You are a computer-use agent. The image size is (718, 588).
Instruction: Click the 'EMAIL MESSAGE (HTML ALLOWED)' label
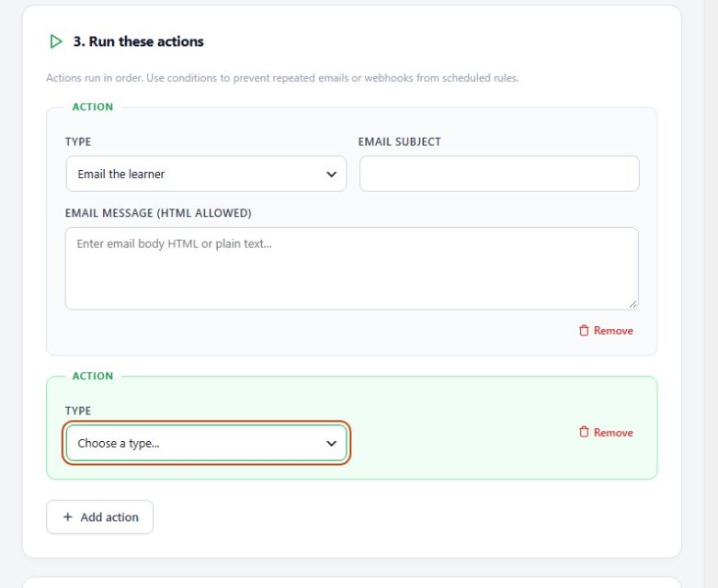point(158,213)
